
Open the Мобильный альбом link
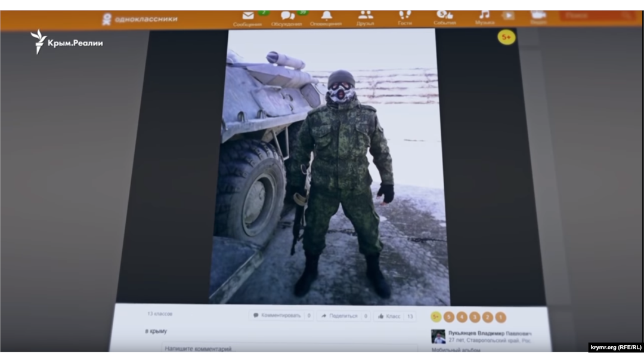pyautogui.click(x=456, y=350)
